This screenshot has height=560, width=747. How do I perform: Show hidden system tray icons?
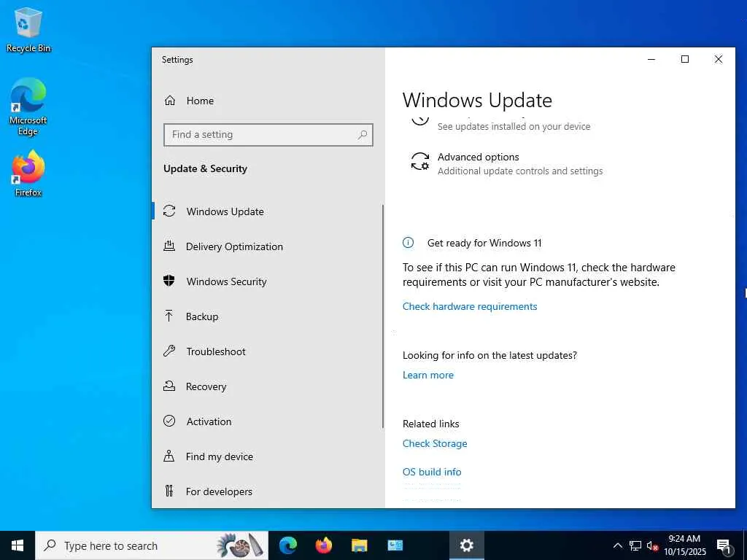click(x=617, y=545)
